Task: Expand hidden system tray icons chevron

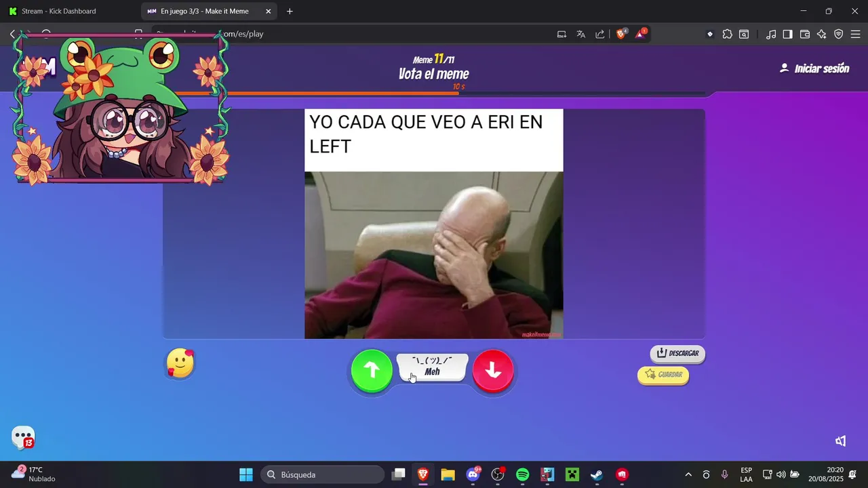Action: 688,474
